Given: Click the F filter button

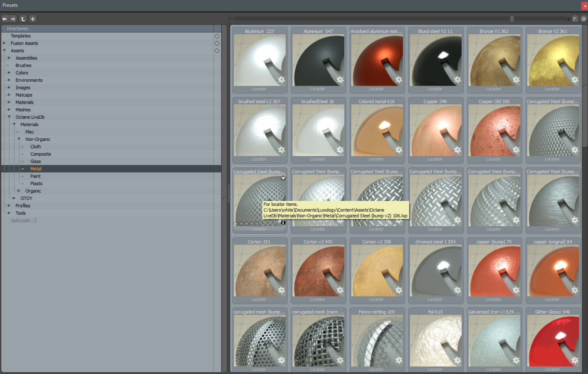Looking at the screenshot, I should click(575, 19).
